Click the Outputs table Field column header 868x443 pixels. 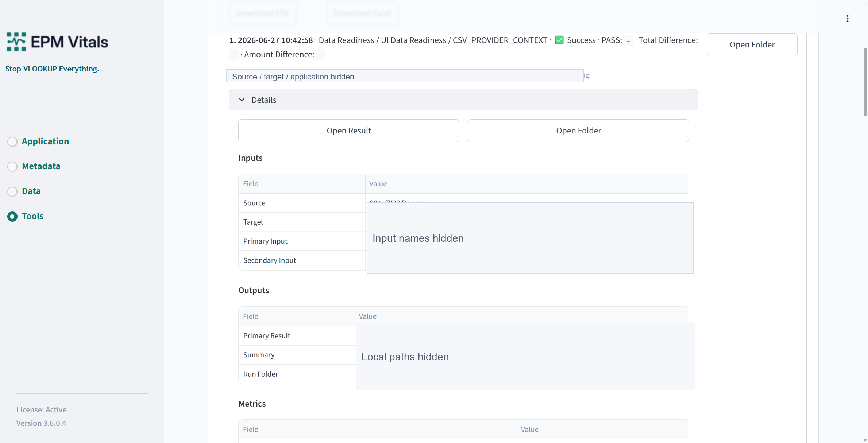click(297, 316)
